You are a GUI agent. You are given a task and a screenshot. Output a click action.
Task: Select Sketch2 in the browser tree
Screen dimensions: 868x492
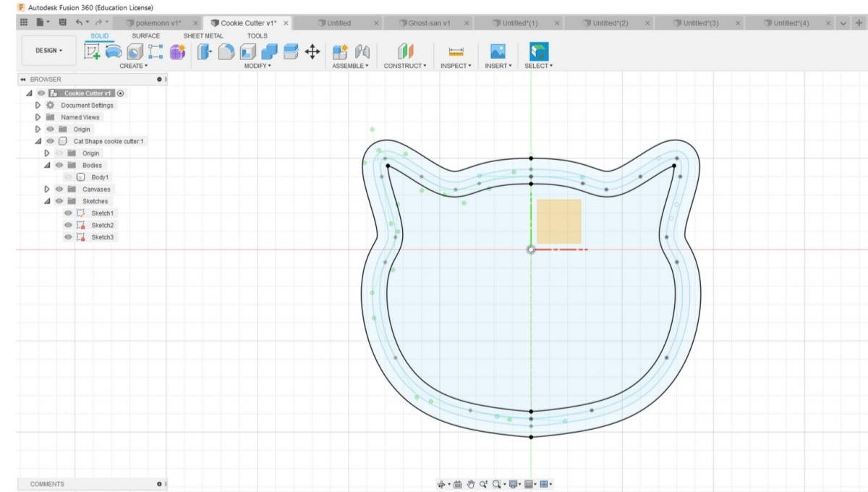(103, 225)
